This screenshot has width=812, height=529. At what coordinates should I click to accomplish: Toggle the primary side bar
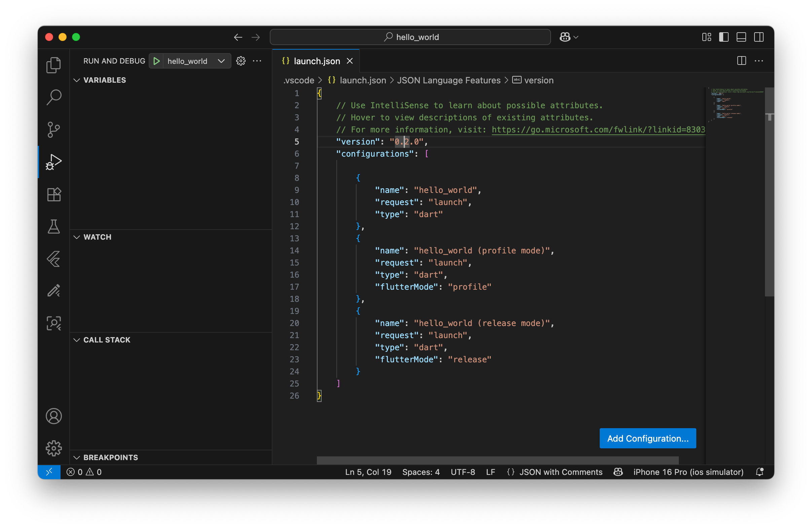click(724, 37)
